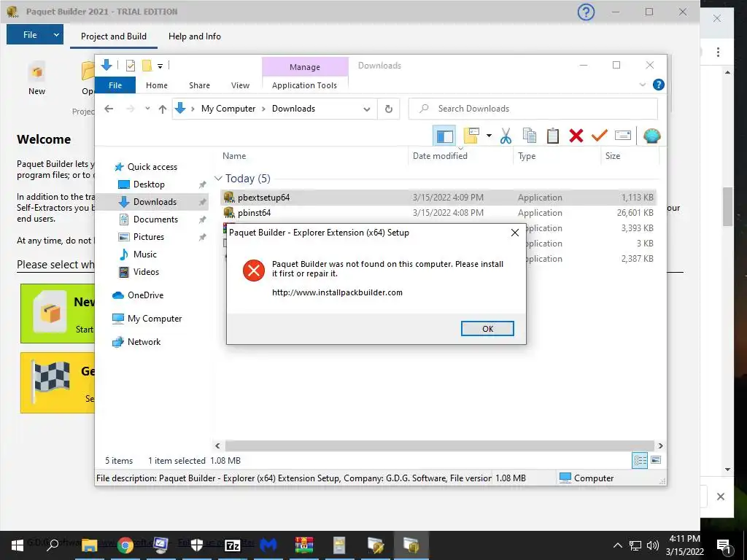Expand the address bar history dropdown
This screenshot has height=560, width=747.
click(x=366, y=109)
